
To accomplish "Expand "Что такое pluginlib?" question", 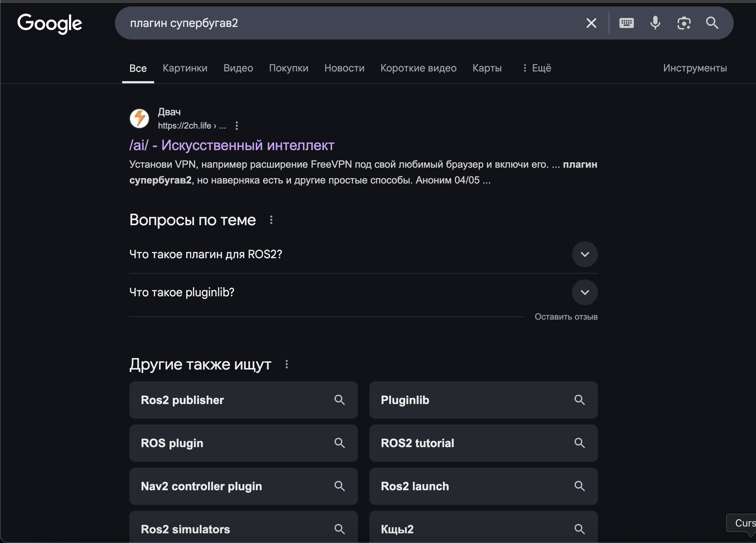I will (x=585, y=292).
